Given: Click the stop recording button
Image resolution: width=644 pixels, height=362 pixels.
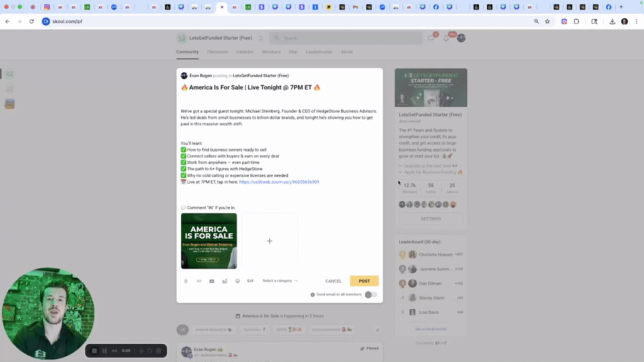Looking at the screenshot, I should pyautogui.click(x=94, y=351).
